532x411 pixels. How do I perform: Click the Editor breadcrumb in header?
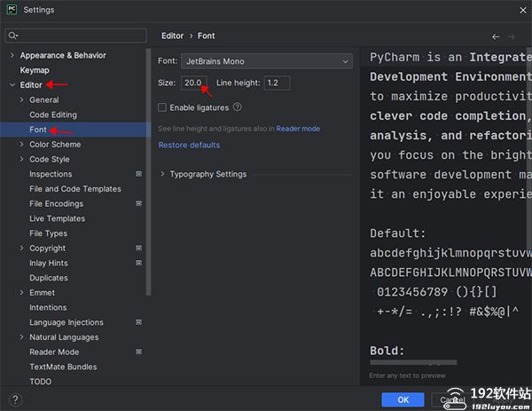point(172,36)
